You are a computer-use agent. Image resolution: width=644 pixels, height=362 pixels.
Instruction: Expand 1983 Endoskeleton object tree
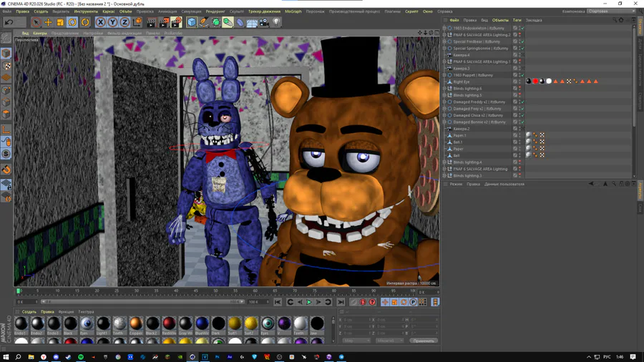pyautogui.click(x=444, y=29)
